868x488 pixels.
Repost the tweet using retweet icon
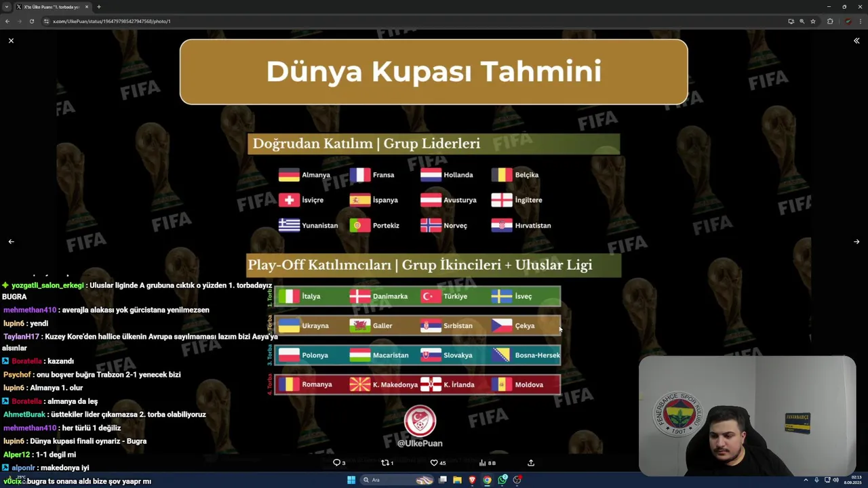tap(384, 462)
